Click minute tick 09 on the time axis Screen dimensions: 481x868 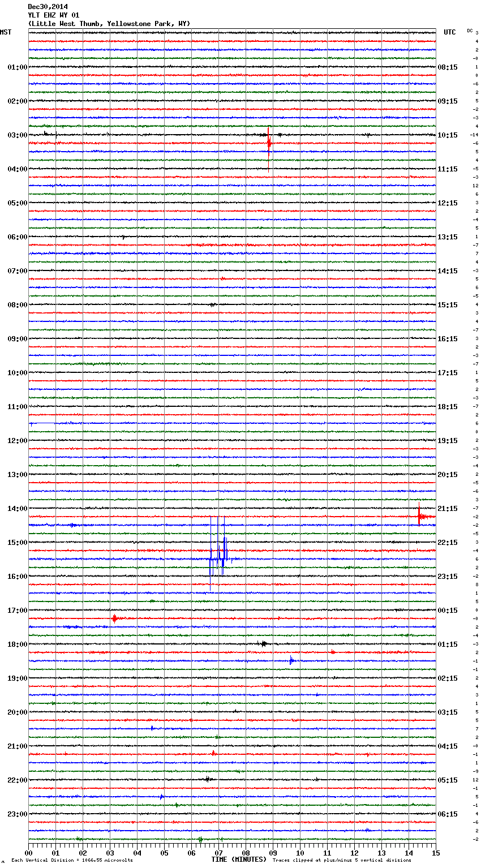click(273, 853)
